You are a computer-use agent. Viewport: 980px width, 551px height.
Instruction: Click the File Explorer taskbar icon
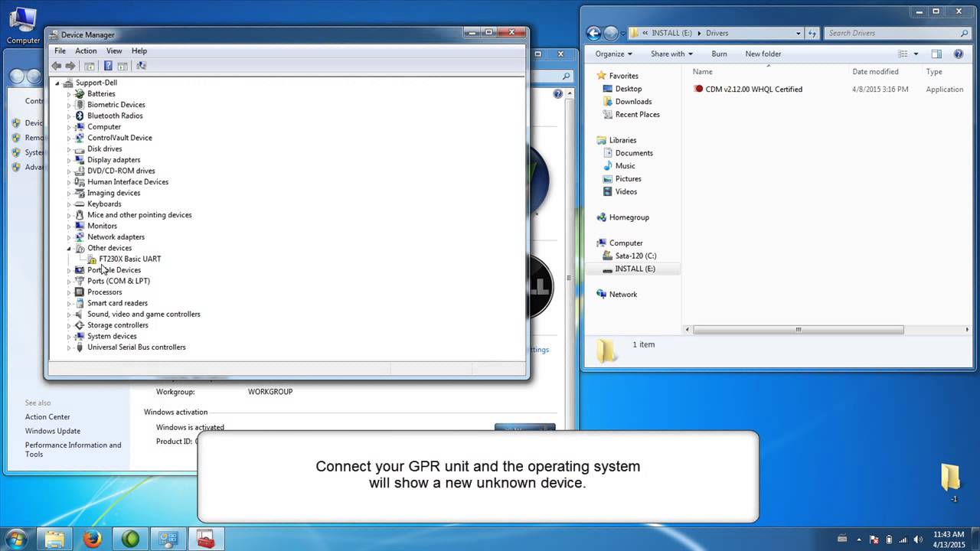tap(55, 539)
